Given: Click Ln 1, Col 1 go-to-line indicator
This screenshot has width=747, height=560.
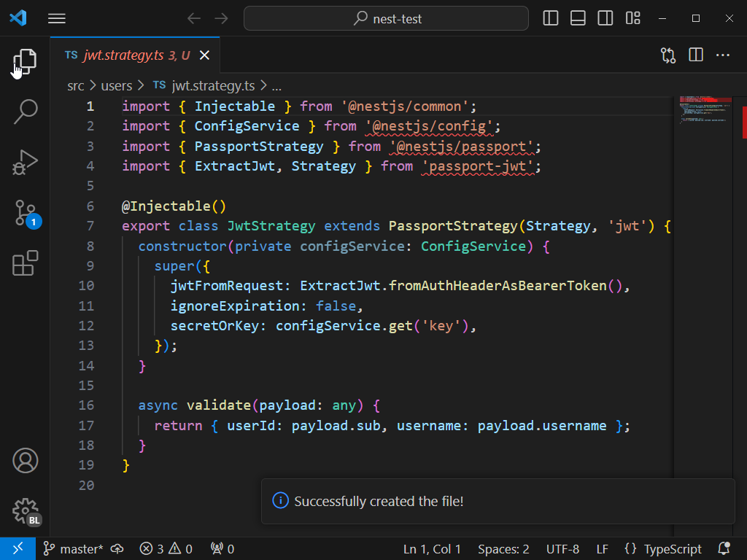Looking at the screenshot, I should point(432,549).
